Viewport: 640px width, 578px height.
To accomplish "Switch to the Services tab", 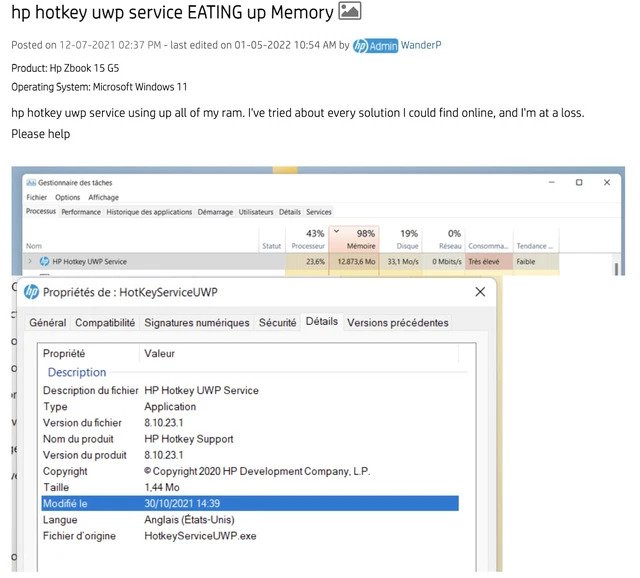I will (x=318, y=212).
